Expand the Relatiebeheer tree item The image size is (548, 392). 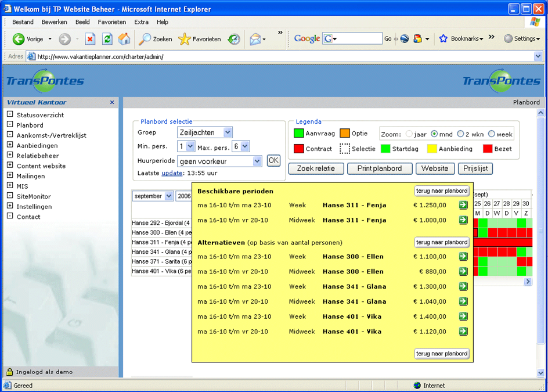(10, 156)
